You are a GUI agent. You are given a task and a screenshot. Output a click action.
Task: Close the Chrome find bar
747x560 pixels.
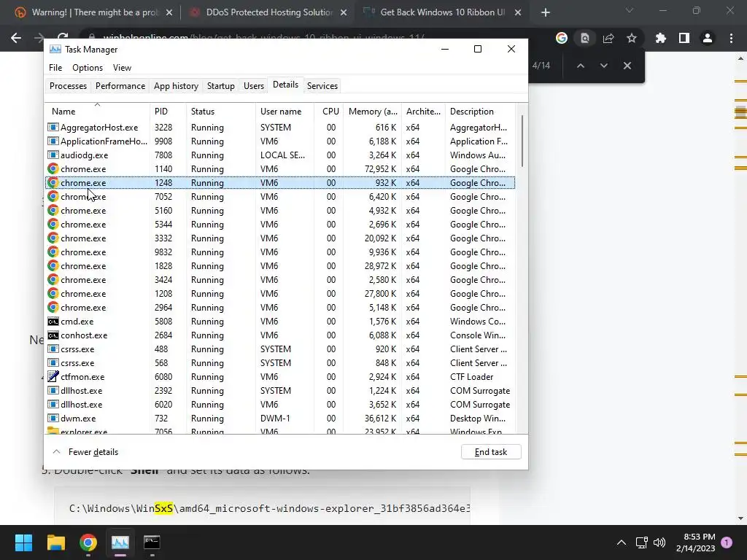(627, 66)
